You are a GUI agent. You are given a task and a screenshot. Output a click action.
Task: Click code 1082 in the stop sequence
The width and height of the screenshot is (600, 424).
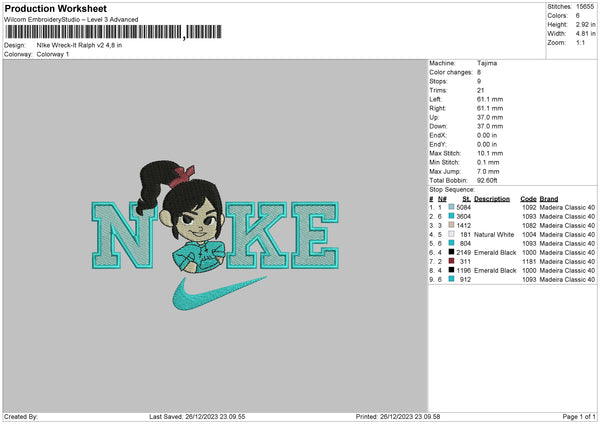click(x=529, y=225)
